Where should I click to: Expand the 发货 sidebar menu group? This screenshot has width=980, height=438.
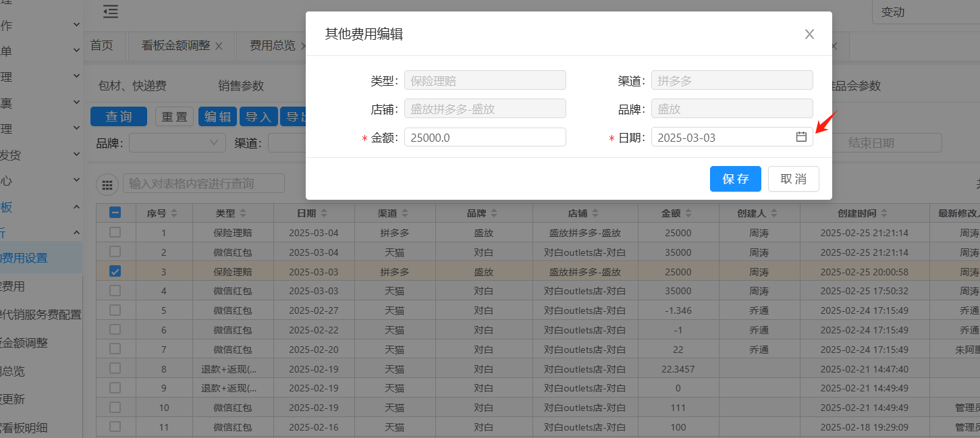pos(76,155)
